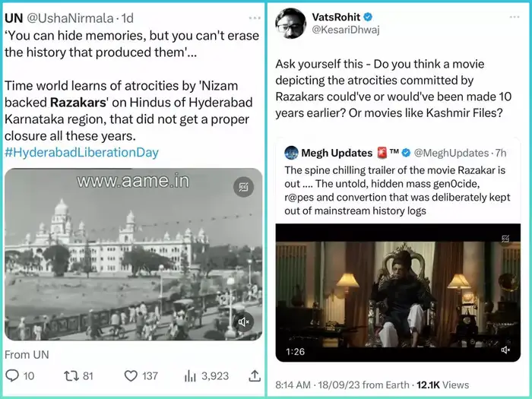This screenshot has width=532, height=399.
Task: Open view analytics showing 3,923
Action: 191,375
